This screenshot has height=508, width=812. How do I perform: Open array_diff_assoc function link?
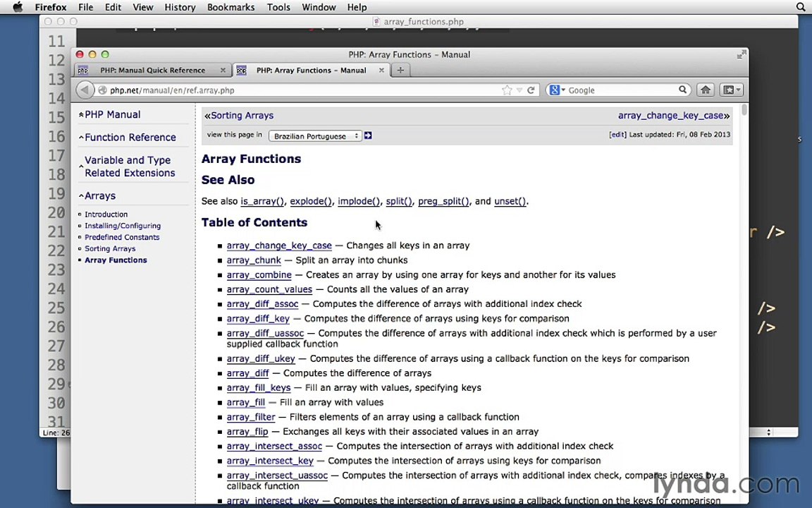[x=262, y=304]
